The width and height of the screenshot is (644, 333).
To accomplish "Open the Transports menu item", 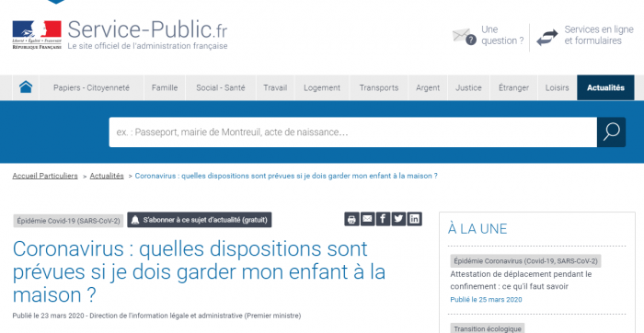I will pyautogui.click(x=379, y=87).
